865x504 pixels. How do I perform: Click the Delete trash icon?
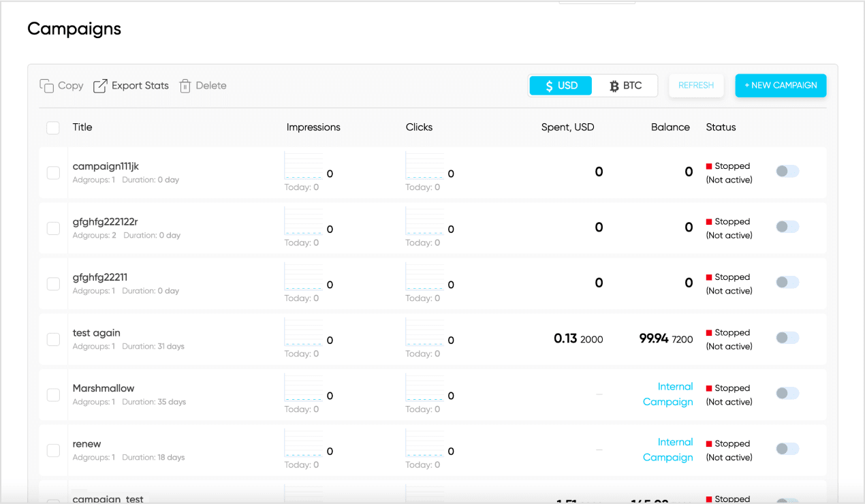(185, 86)
